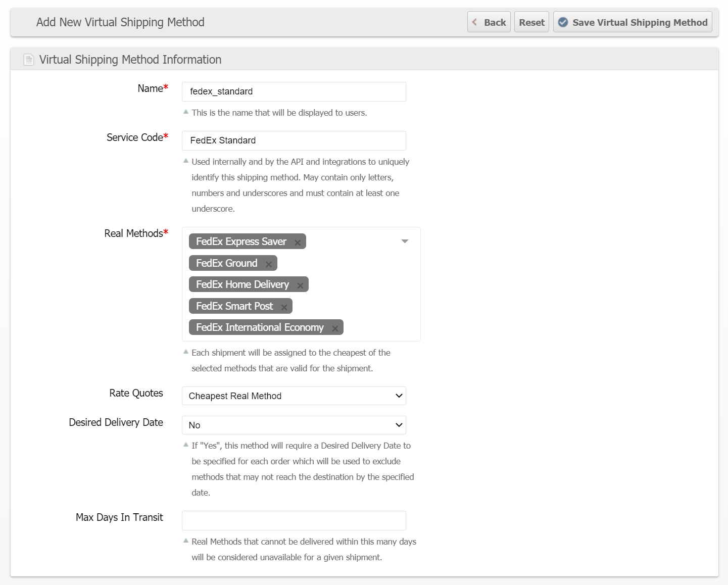Viewport: 728px width, 585px height.
Task: Click the back arrow chevron icon
Action: pos(474,22)
